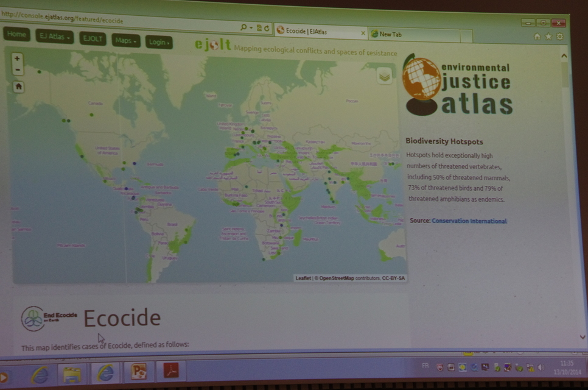Reset map view with the house button

click(18, 87)
